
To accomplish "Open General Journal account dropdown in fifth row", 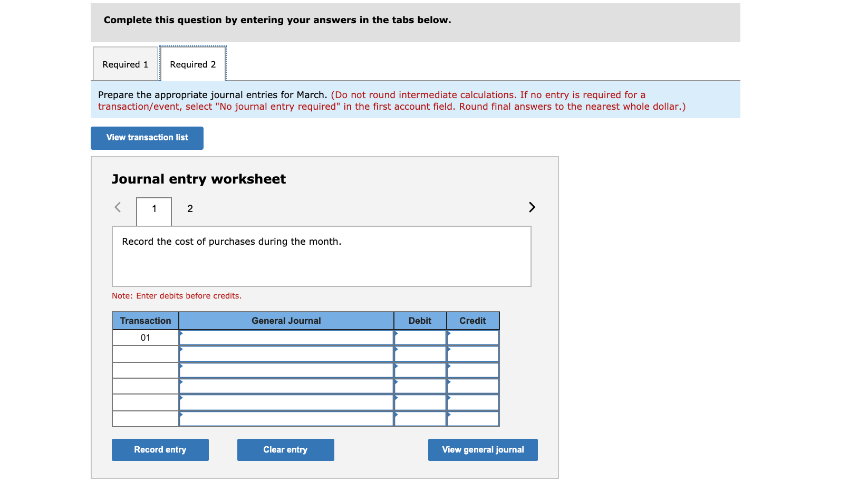I will point(286,402).
